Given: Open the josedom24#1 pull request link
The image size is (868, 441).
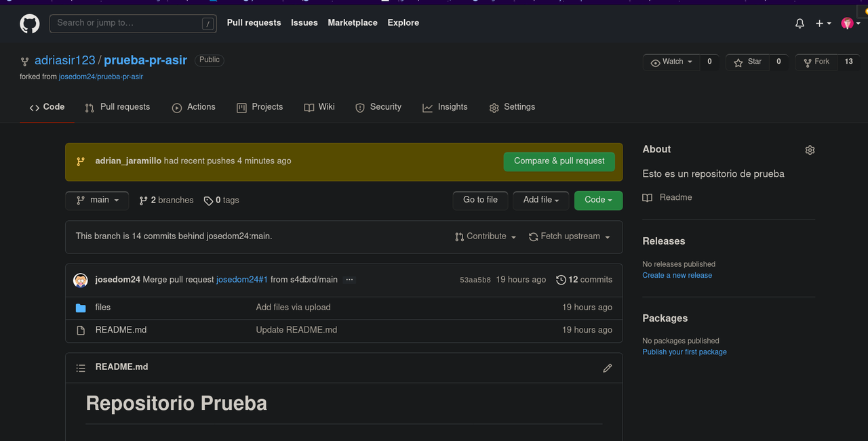Looking at the screenshot, I should click(x=242, y=280).
